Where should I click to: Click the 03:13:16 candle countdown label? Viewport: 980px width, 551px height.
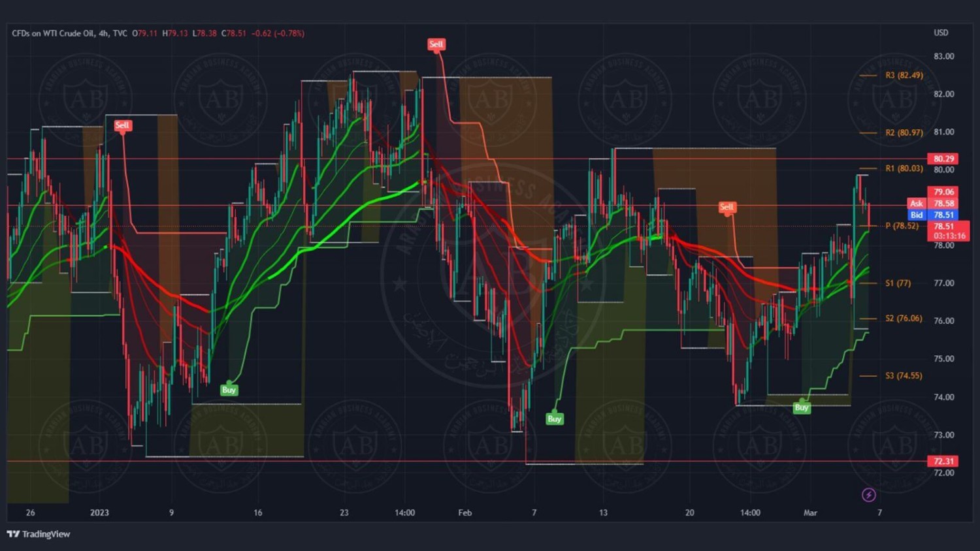[949, 236]
